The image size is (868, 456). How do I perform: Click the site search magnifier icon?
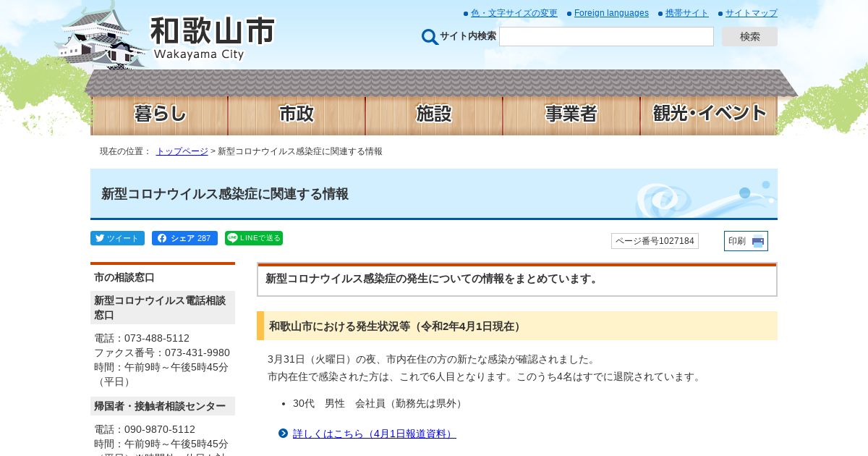pyautogui.click(x=430, y=37)
